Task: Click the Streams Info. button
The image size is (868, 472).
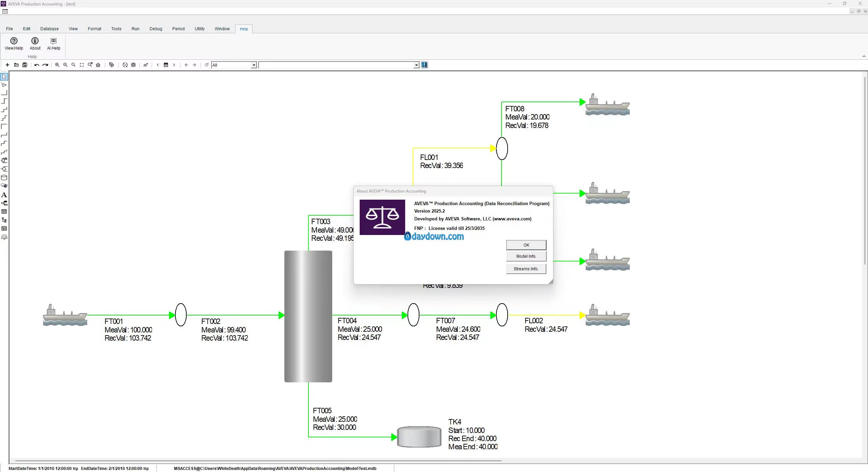Action: point(526,269)
